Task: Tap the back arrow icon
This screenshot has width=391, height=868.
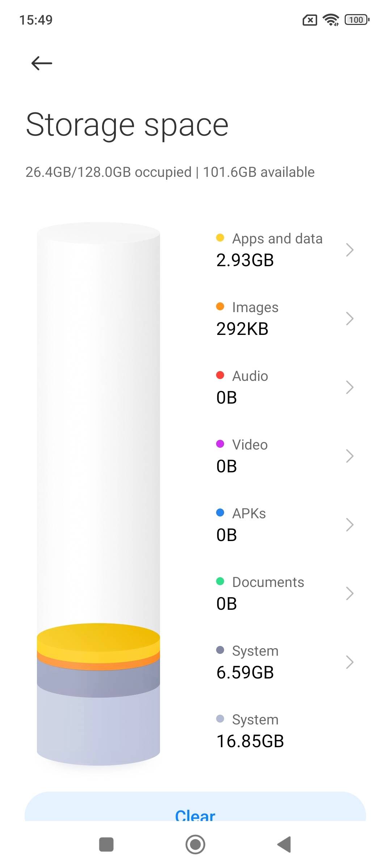Action: pyautogui.click(x=42, y=63)
